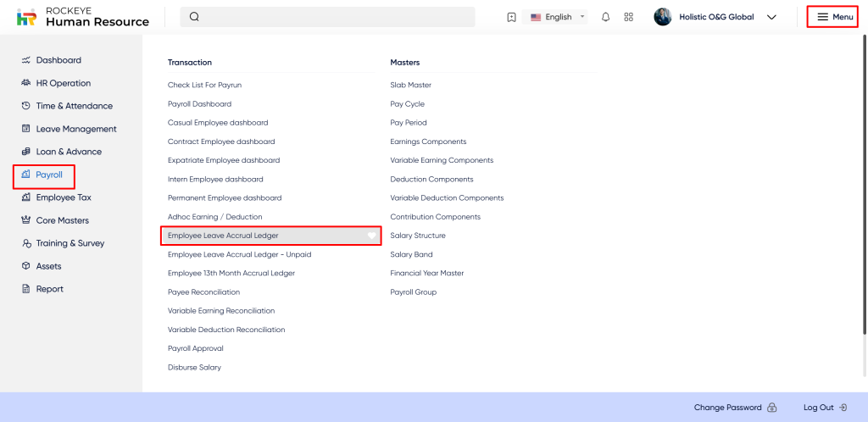Viewport: 868px width, 422px height.
Task: Open the English language dropdown
Action: pos(558,17)
